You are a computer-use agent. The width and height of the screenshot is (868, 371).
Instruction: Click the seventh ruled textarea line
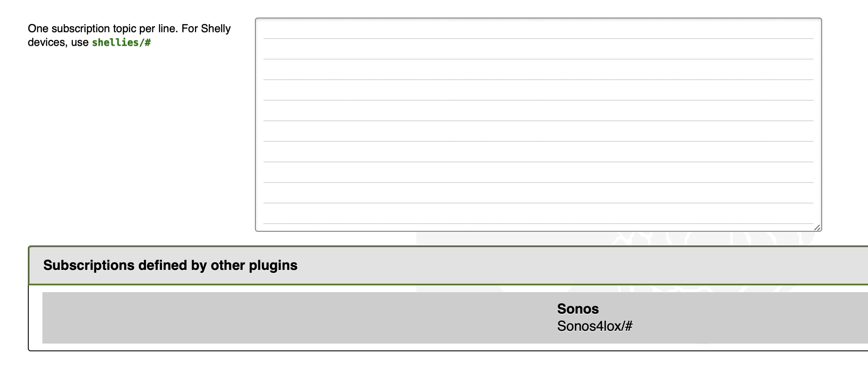point(538,152)
